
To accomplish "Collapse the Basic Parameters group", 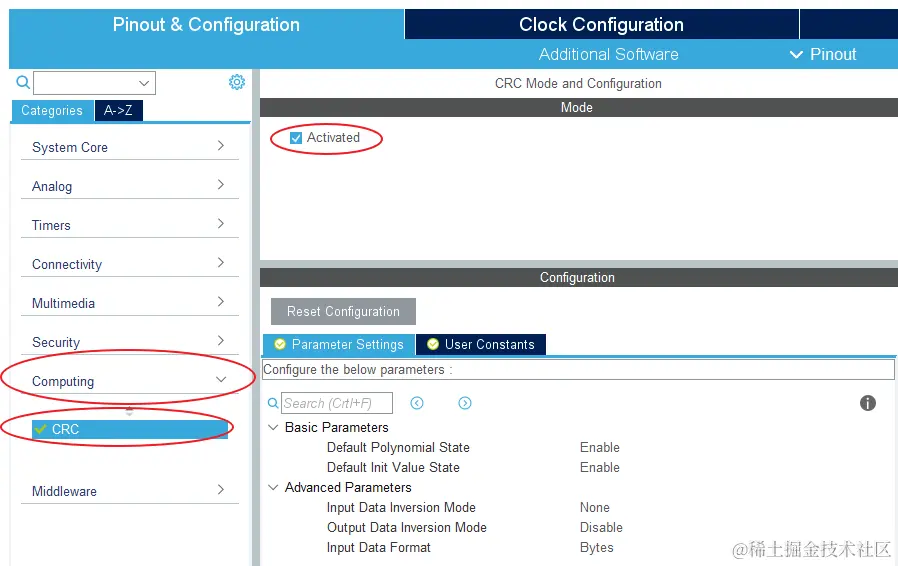I will (x=274, y=427).
